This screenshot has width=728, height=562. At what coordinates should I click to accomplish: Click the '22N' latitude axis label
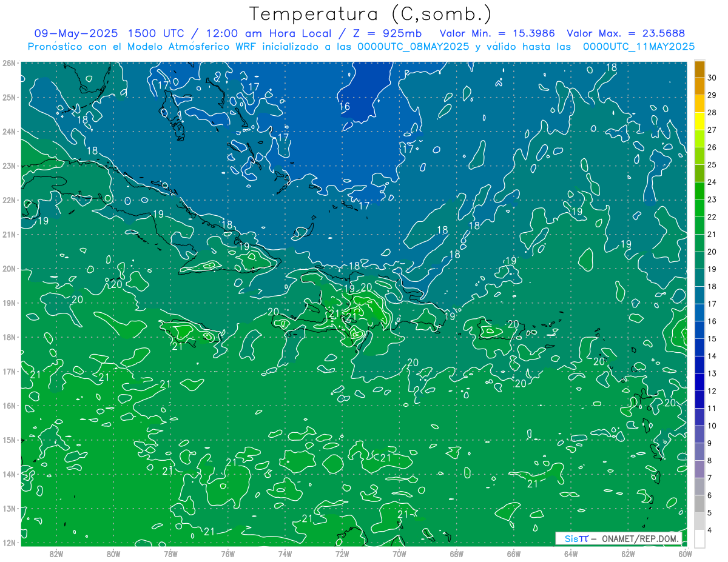9,200
